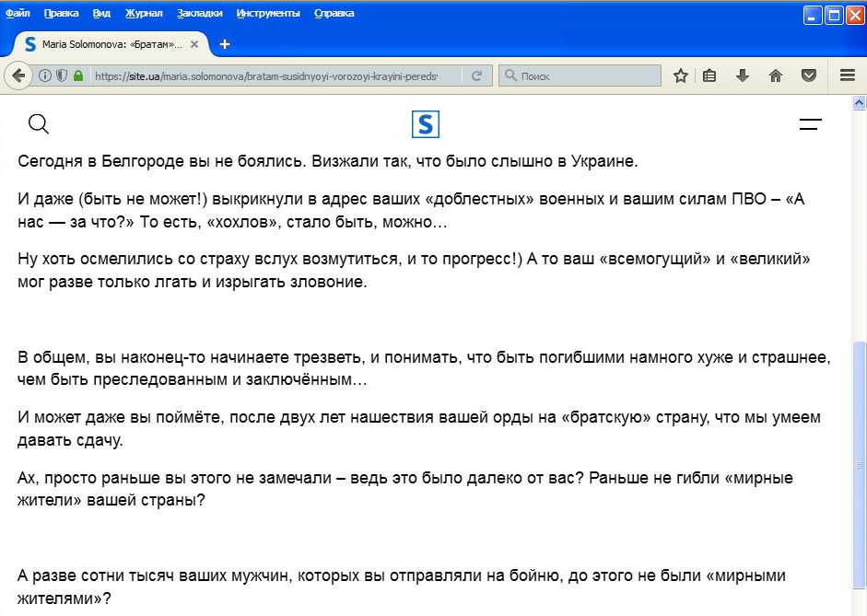Click the text 'И даже (быть не может!)'
Screen dimensions: 867x616
112,198
